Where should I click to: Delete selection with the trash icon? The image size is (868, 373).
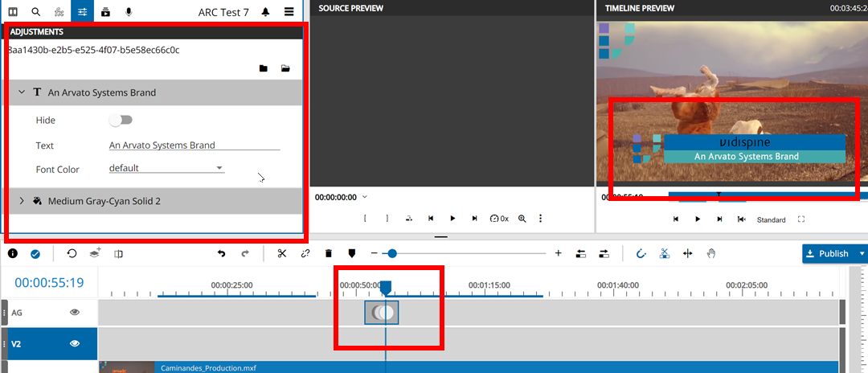coord(328,253)
